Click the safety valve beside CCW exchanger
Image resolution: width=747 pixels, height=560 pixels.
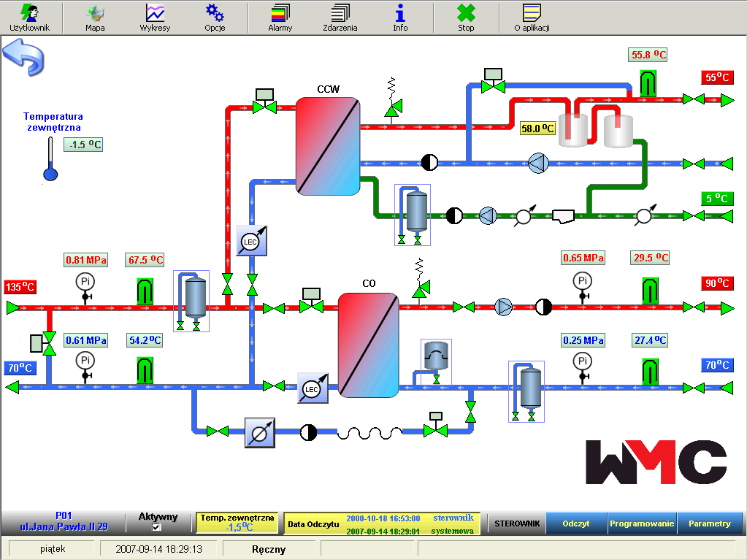[x=393, y=99]
